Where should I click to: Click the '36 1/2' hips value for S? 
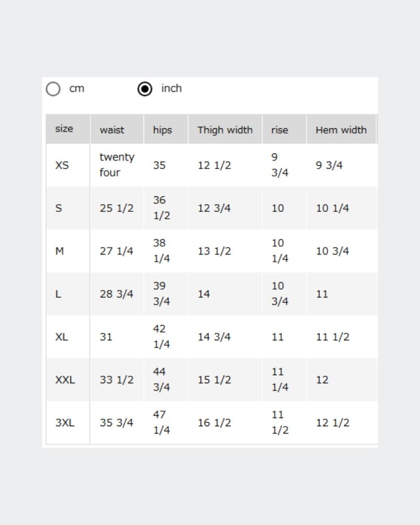162,208
